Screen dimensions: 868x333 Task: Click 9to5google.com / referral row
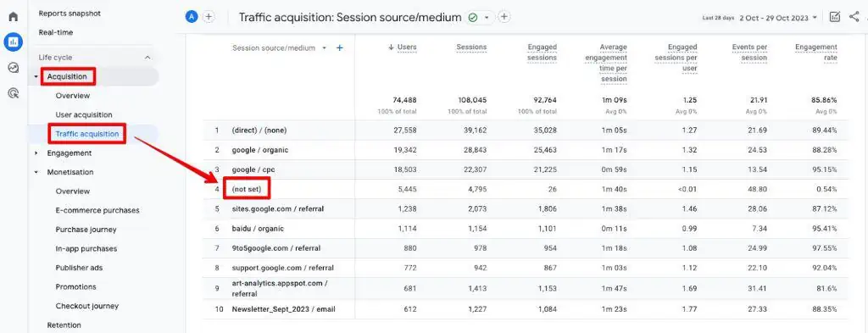525,248
